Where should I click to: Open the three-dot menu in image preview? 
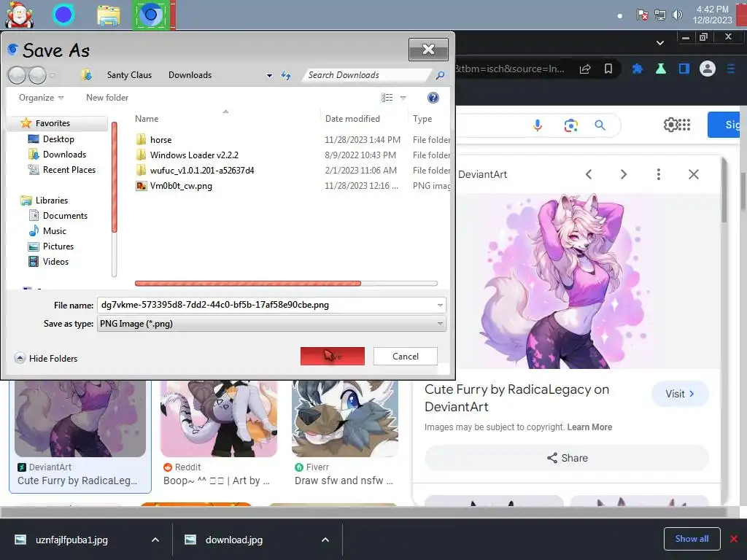point(659,174)
